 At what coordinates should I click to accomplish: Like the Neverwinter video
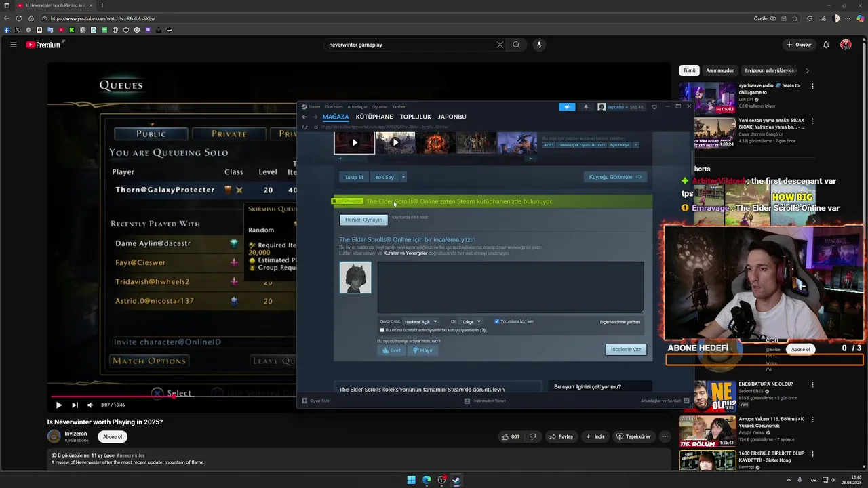511,436
